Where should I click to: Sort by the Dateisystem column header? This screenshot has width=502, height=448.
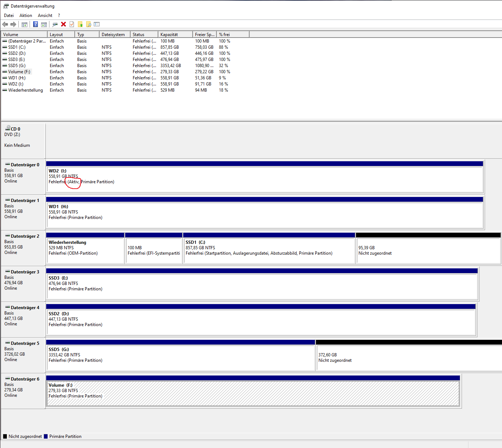click(115, 35)
